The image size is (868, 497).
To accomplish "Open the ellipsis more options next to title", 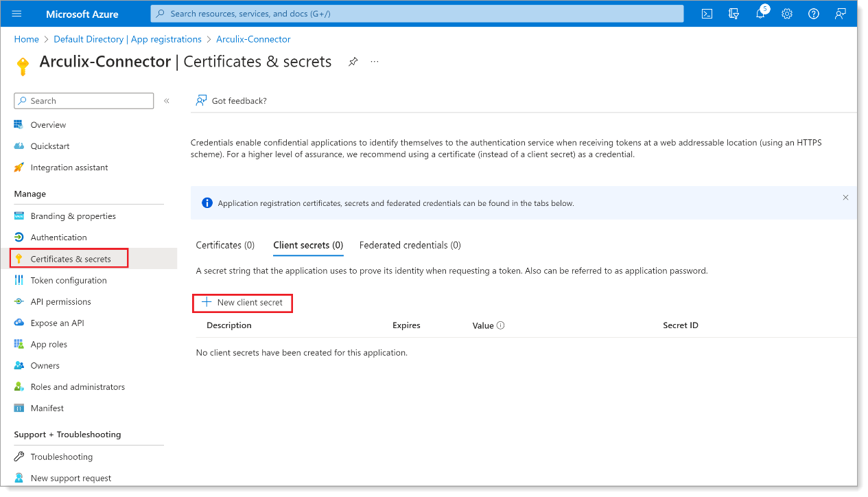I will [x=375, y=62].
